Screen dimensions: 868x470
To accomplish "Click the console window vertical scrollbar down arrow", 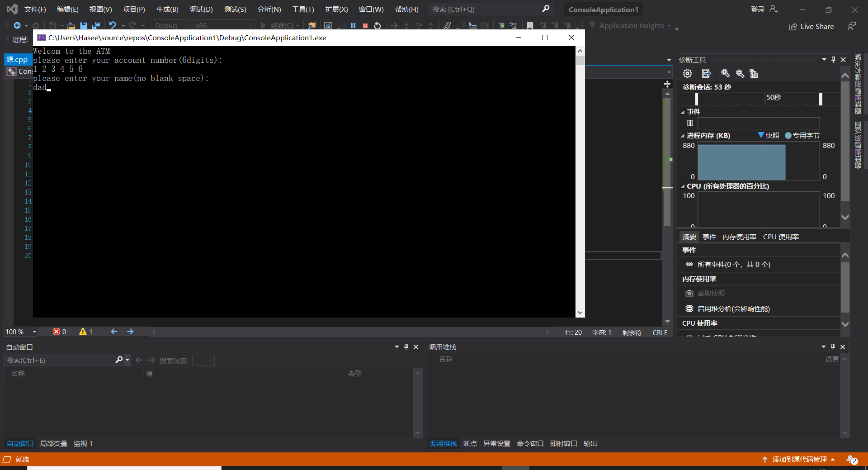I will point(580,313).
